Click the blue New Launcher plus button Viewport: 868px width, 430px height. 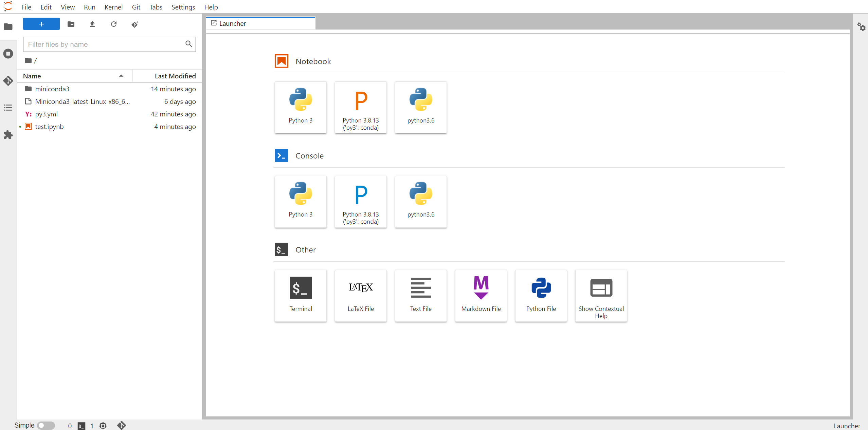(x=41, y=24)
